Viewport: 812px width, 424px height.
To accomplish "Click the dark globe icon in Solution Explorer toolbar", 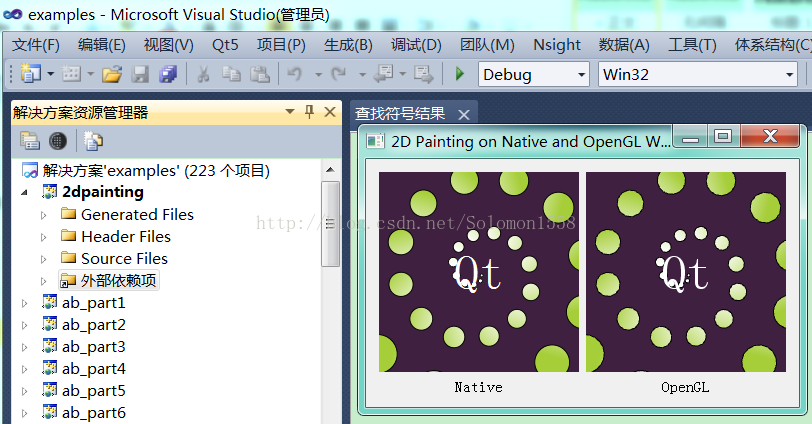I will pyautogui.click(x=57, y=141).
